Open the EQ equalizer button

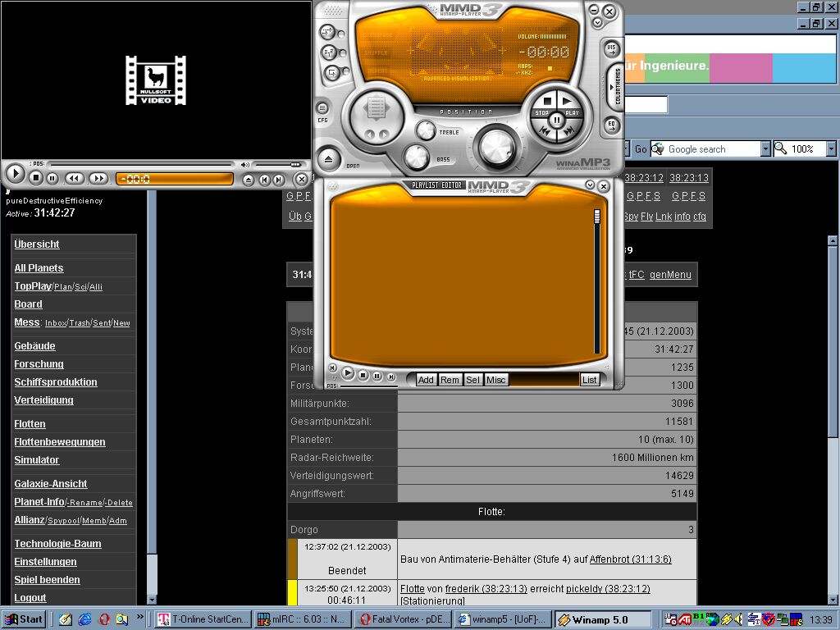[x=612, y=126]
